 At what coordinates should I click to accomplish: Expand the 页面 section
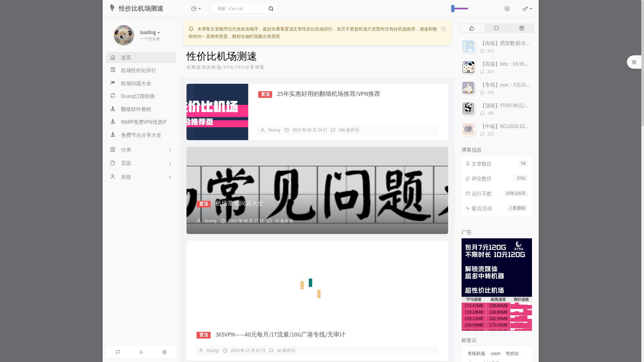coord(141,163)
